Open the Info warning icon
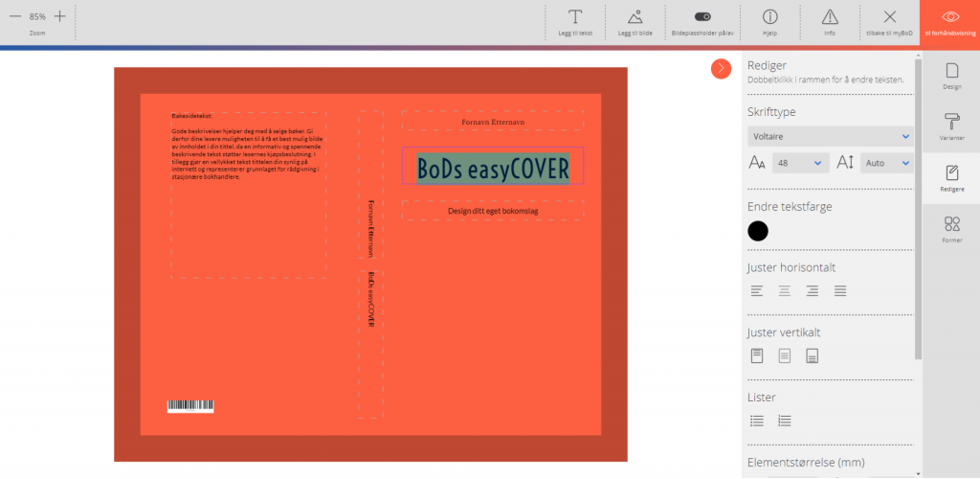 (x=830, y=17)
